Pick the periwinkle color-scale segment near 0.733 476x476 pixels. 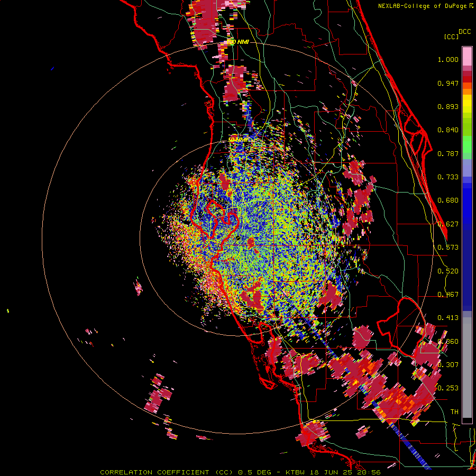(x=467, y=168)
